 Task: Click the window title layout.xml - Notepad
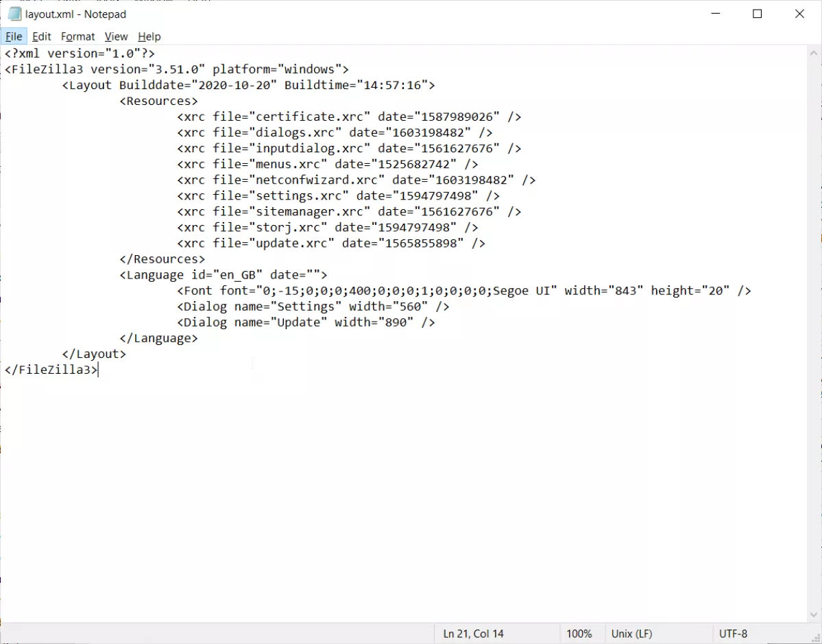pos(75,14)
